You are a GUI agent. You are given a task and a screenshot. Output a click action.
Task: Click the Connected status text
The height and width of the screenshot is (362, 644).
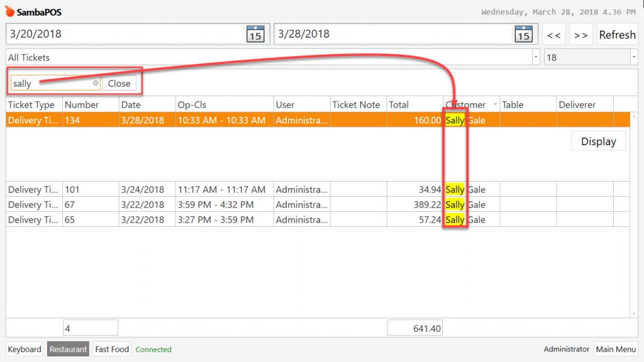point(153,349)
